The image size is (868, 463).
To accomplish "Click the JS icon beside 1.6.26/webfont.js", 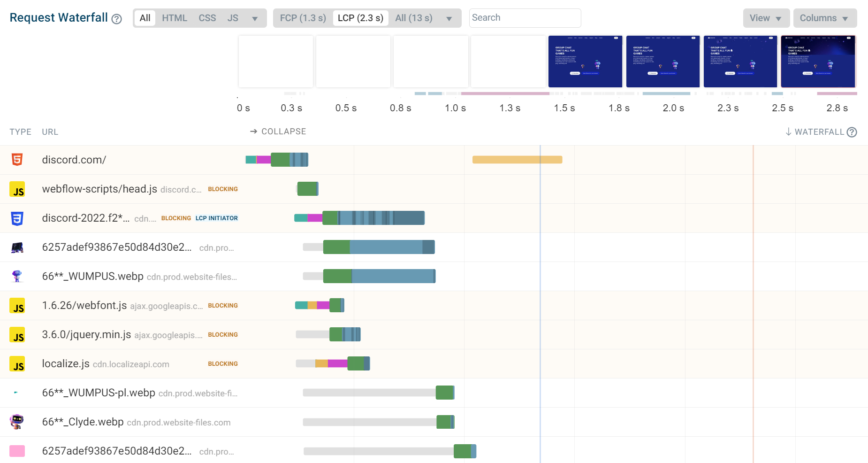I will (x=17, y=306).
